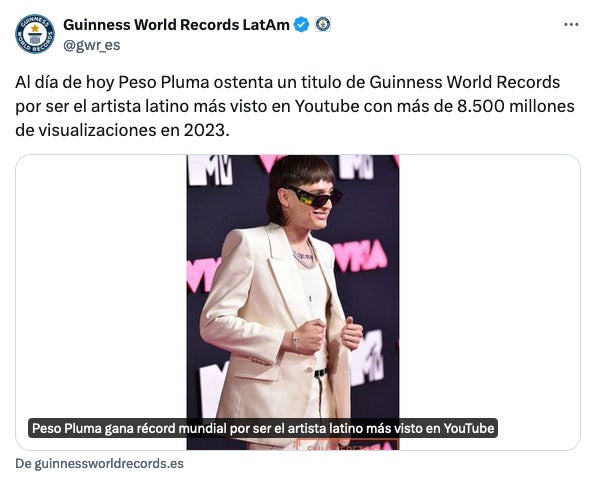Click the necklace on the person's chest
Screen dimensions: 597x478
tap(304, 258)
